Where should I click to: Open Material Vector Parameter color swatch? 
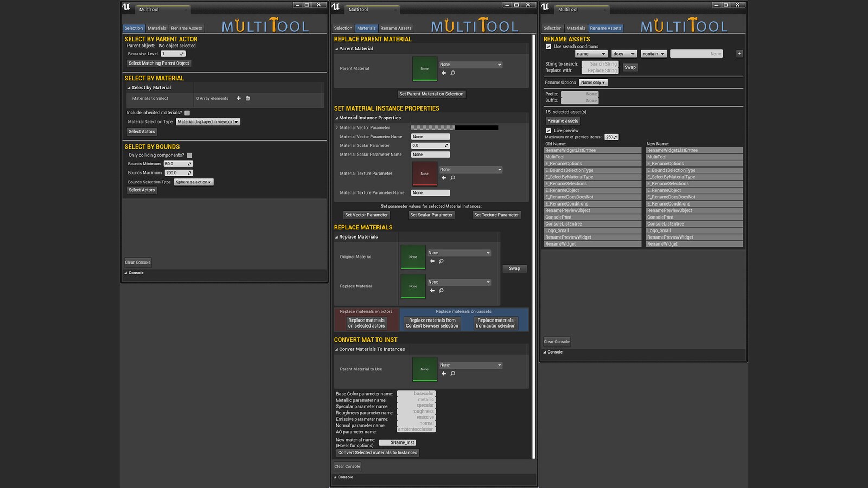pyautogui.click(x=455, y=127)
